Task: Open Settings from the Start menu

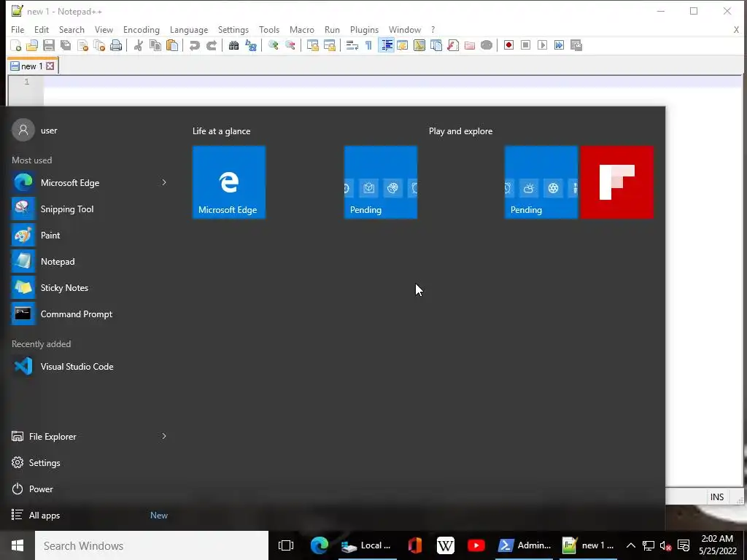Action: 44,462
